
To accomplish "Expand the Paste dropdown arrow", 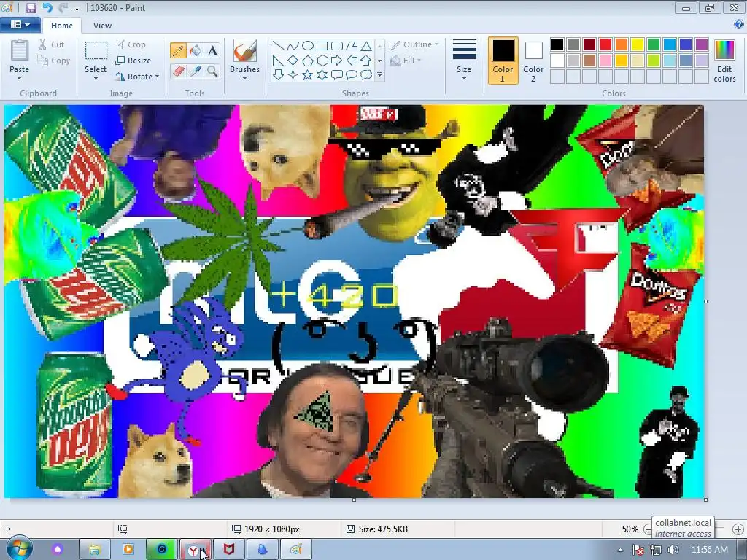I will pos(20,79).
